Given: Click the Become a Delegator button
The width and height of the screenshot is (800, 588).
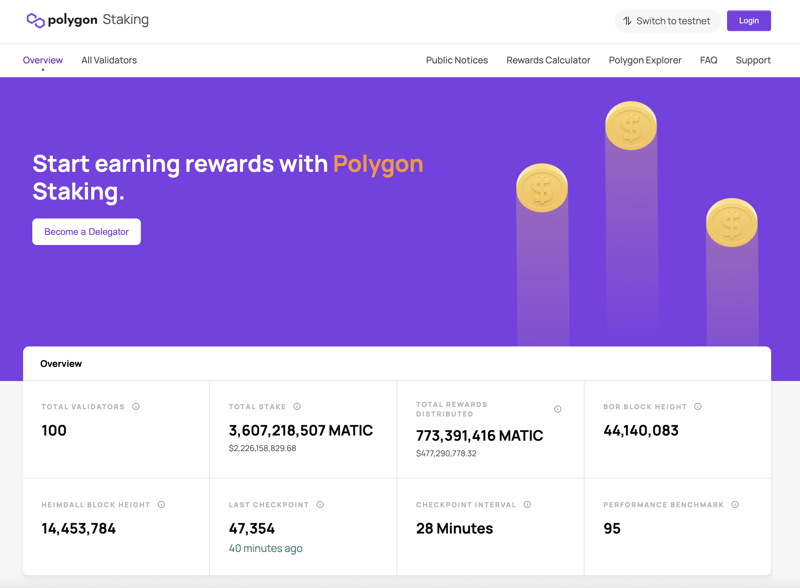Looking at the screenshot, I should [x=86, y=231].
